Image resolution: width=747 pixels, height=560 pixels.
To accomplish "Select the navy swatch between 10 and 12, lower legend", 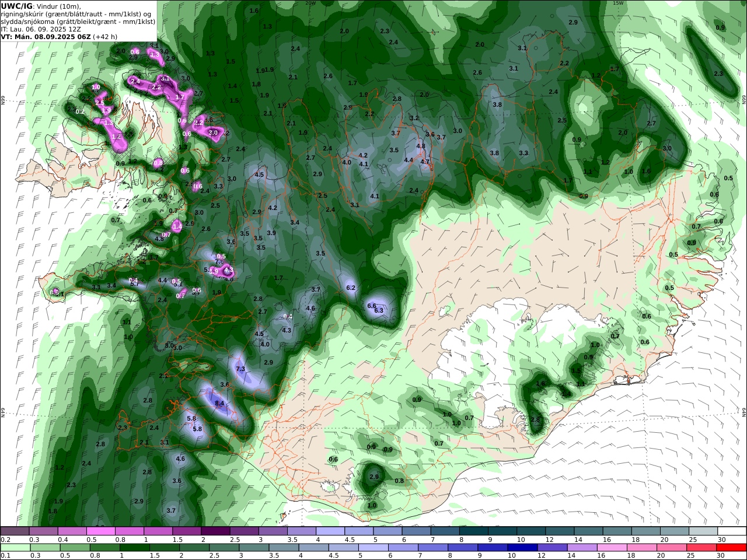I will (x=522, y=547).
